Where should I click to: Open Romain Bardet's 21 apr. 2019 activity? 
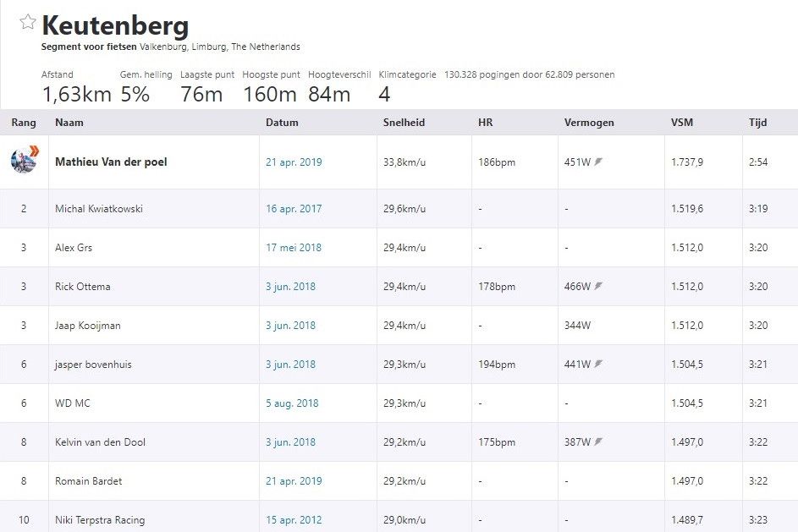pos(292,480)
